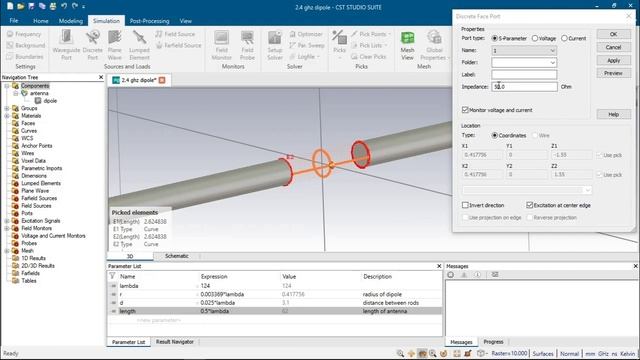
Task: Select the dipole item in Navigation Tree
Action: (x=50, y=101)
